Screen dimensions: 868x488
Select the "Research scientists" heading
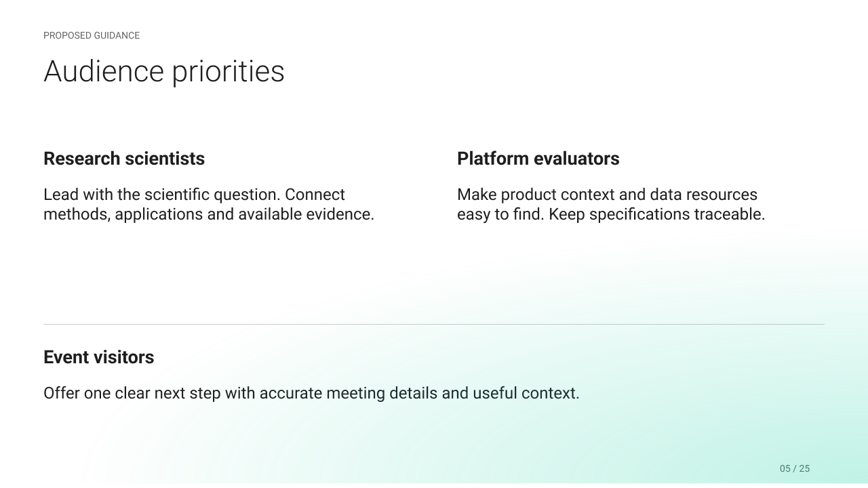124,159
